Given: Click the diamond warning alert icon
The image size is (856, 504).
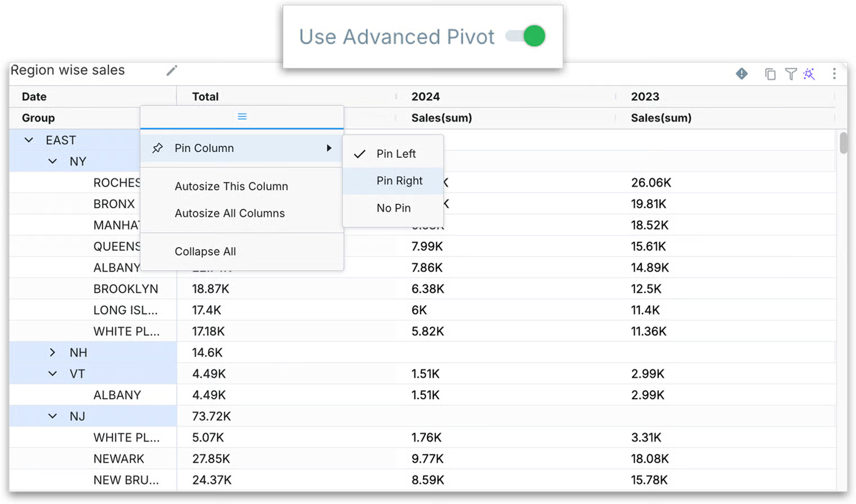Looking at the screenshot, I should pos(742,74).
